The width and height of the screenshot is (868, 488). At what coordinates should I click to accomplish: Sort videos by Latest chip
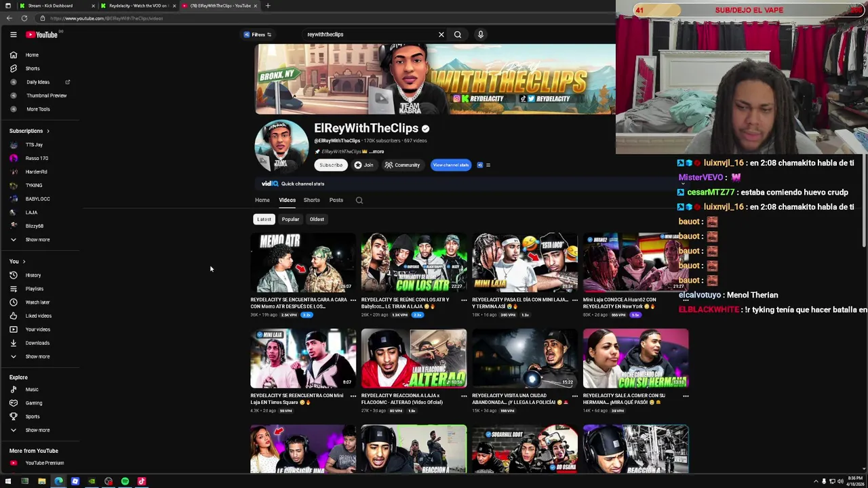(264, 219)
